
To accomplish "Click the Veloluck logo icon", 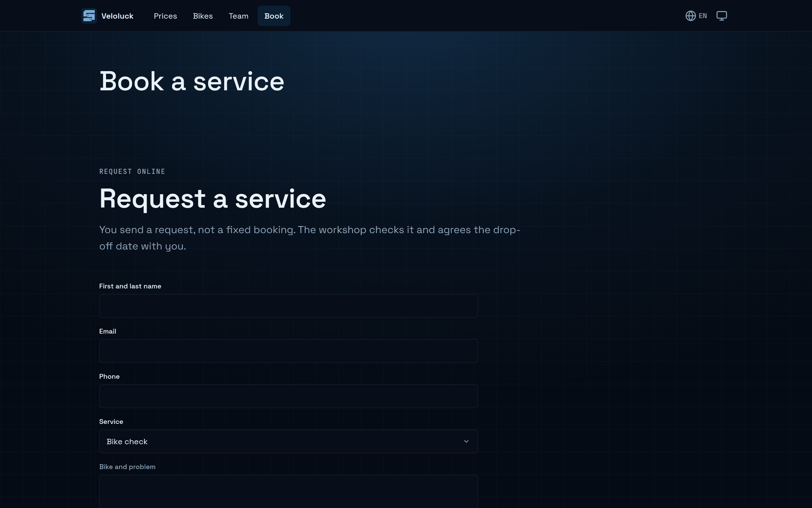I will coord(89,16).
